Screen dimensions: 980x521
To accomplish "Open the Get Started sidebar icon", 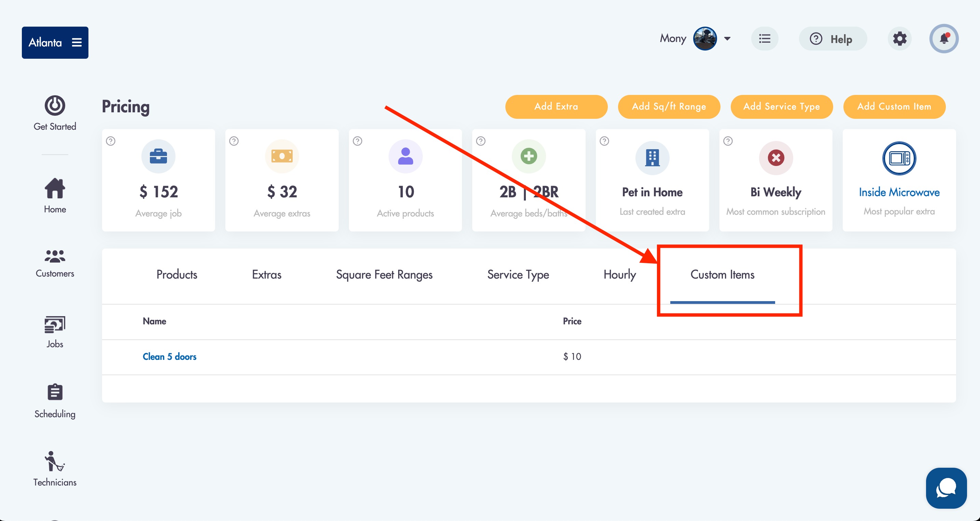I will (55, 105).
